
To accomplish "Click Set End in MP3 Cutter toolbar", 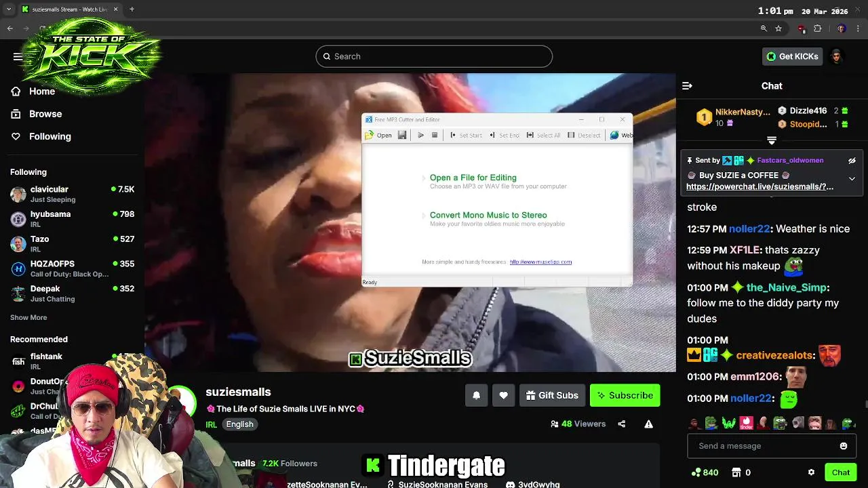I will (x=504, y=135).
